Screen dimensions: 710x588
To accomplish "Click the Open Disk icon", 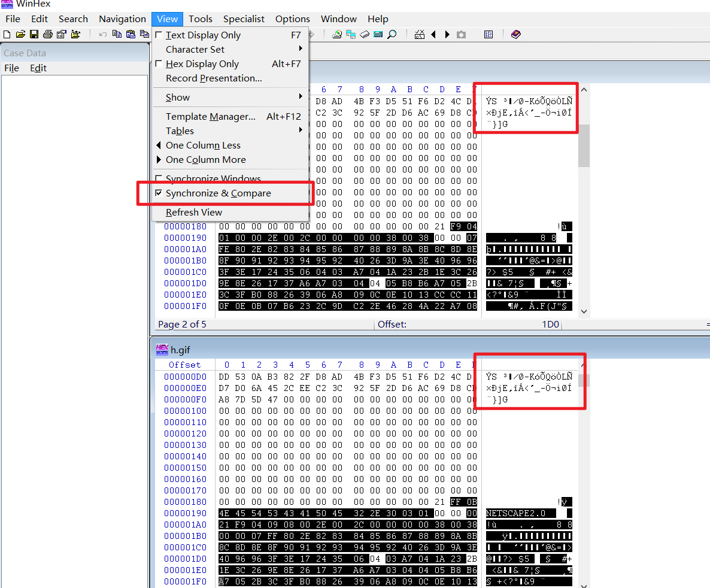I will pos(337,34).
